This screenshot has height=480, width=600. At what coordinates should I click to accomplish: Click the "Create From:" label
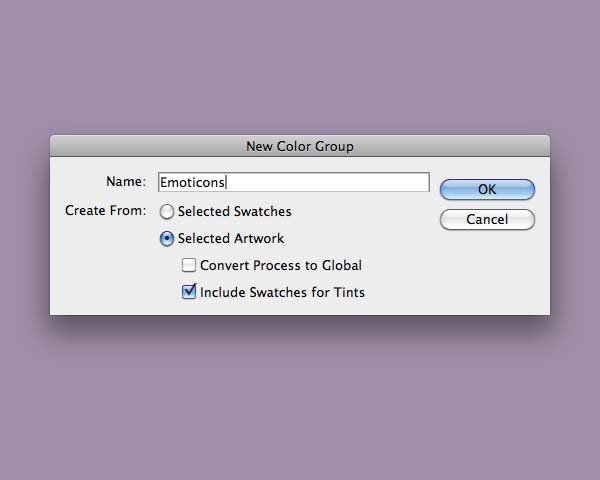click(x=105, y=211)
